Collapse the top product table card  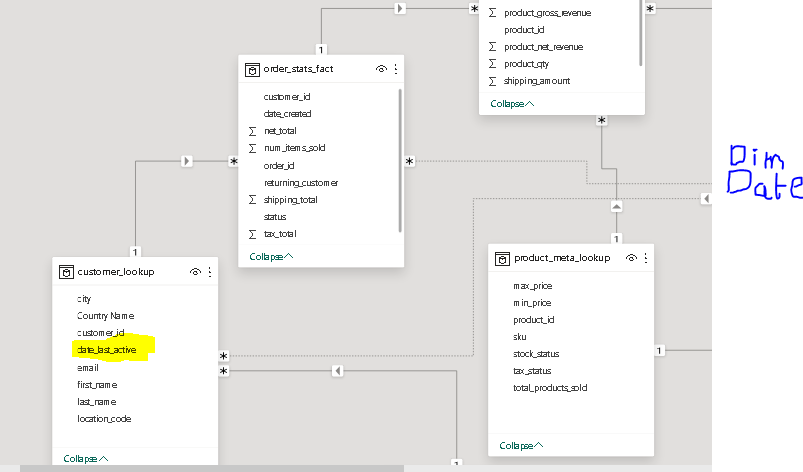coord(512,104)
